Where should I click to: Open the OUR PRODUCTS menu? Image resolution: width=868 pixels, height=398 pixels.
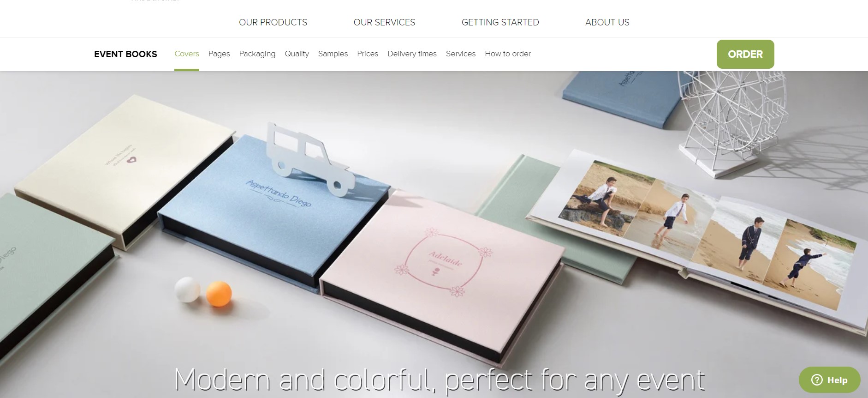[273, 22]
